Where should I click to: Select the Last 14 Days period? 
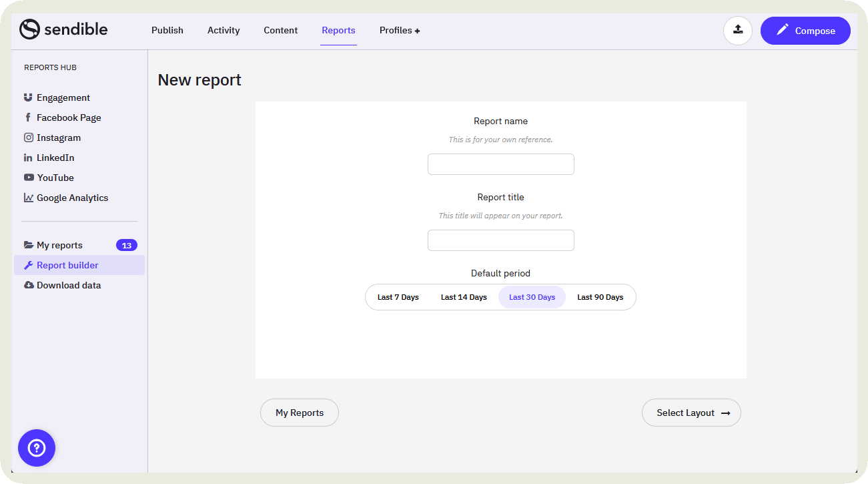[464, 297]
